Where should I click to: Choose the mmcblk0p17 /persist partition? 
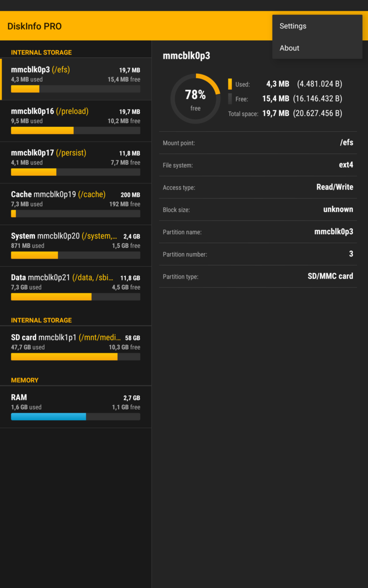click(x=75, y=163)
